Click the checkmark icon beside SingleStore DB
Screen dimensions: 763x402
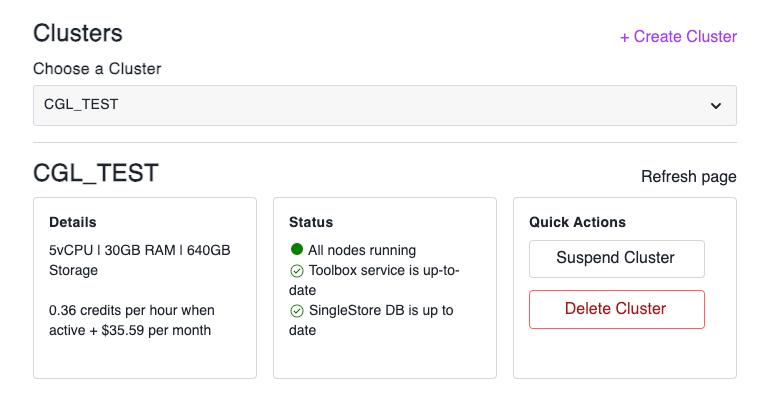tap(296, 311)
